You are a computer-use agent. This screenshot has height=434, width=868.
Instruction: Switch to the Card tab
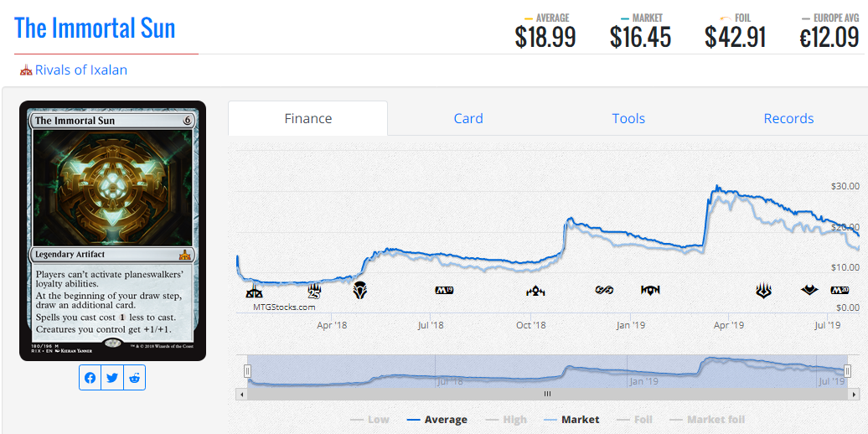(468, 118)
